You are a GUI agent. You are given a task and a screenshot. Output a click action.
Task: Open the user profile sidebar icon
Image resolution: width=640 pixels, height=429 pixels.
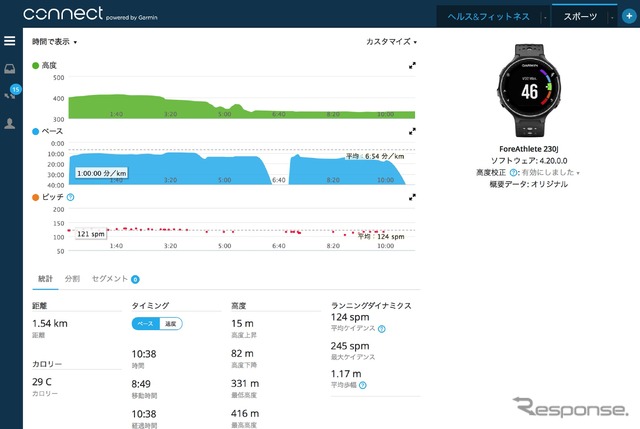click(x=9, y=123)
